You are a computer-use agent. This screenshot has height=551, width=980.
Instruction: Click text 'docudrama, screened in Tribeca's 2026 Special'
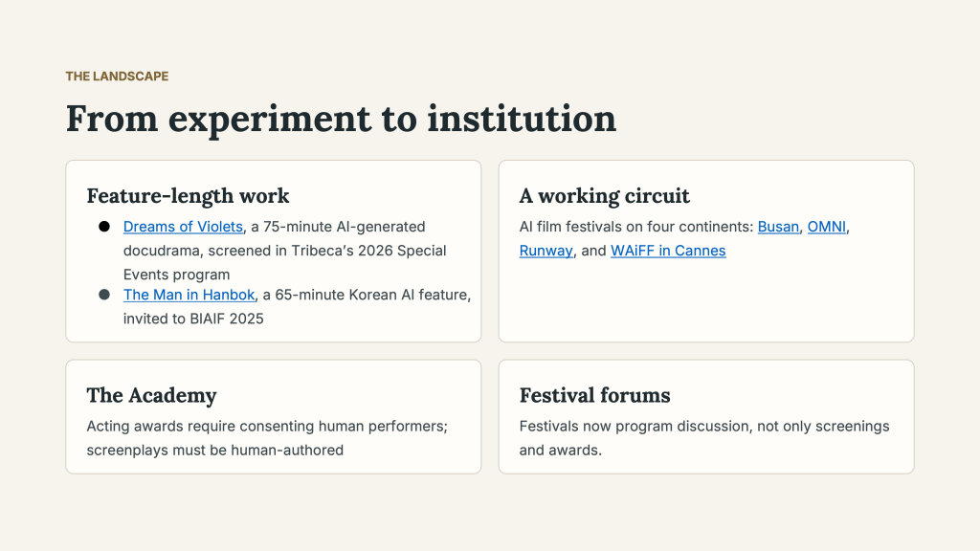point(284,251)
